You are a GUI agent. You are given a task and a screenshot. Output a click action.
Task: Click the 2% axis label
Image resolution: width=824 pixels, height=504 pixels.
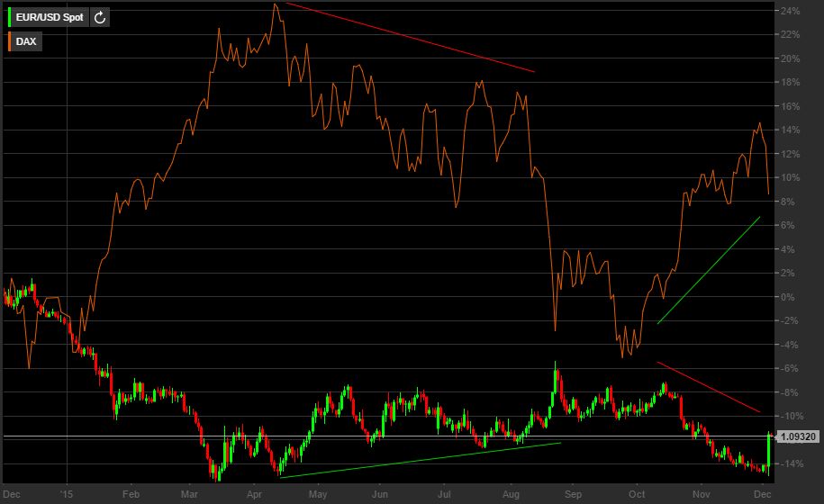[787, 273]
